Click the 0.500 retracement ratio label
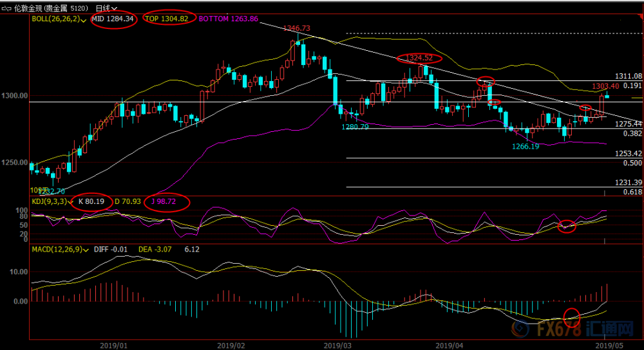The image size is (644, 350). tap(632, 163)
